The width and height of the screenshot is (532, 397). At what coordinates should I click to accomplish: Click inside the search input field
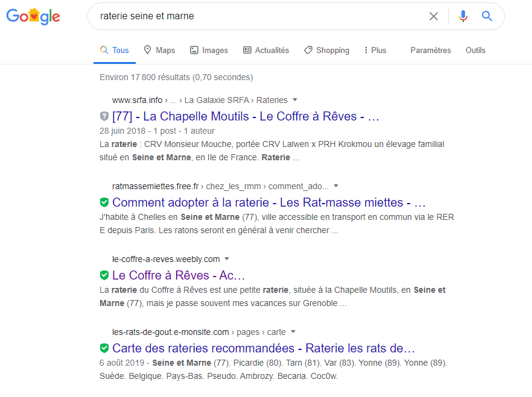pyautogui.click(x=241, y=16)
